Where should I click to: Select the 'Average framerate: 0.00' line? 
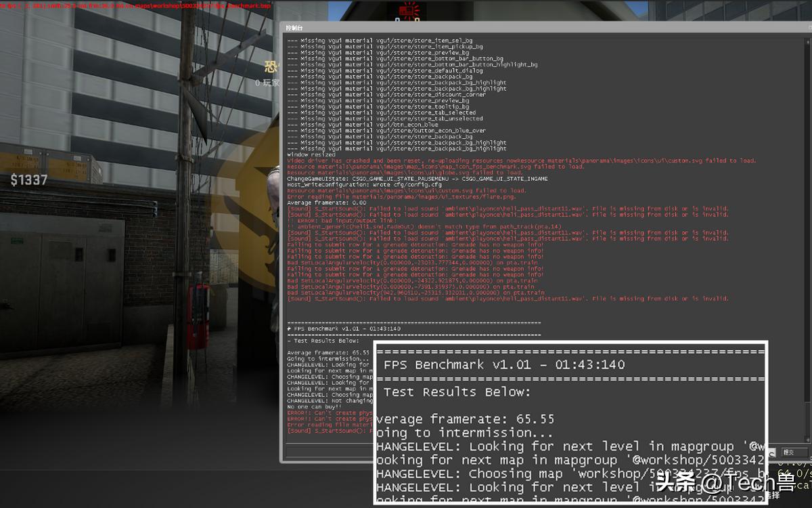pyautogui.click(x=326, y=203)
